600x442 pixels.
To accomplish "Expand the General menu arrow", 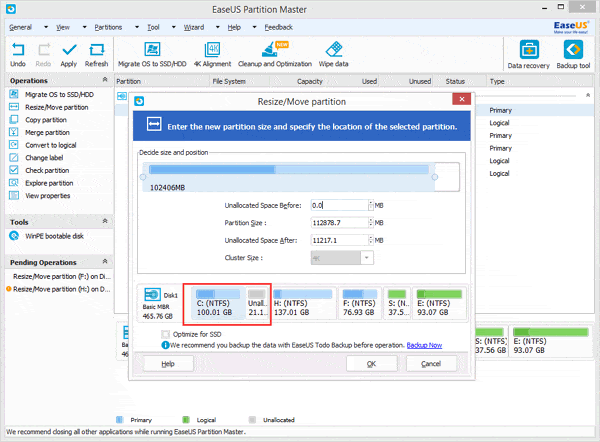I will (x=46, y=27).
